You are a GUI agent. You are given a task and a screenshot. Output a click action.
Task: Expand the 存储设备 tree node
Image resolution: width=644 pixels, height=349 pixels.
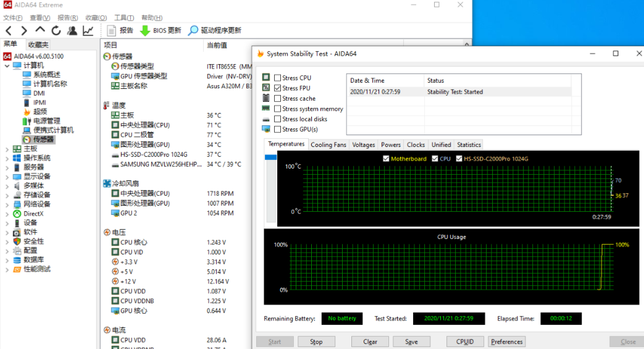7,195
